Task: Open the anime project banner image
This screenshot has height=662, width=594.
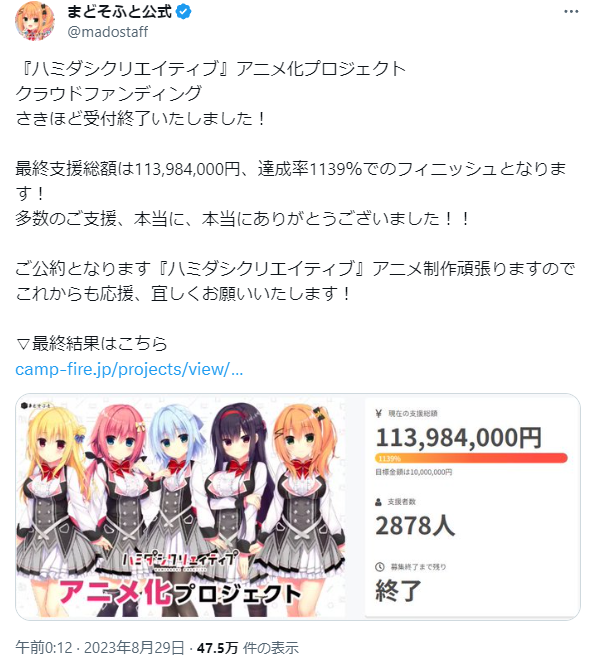Action: point(181,507)
